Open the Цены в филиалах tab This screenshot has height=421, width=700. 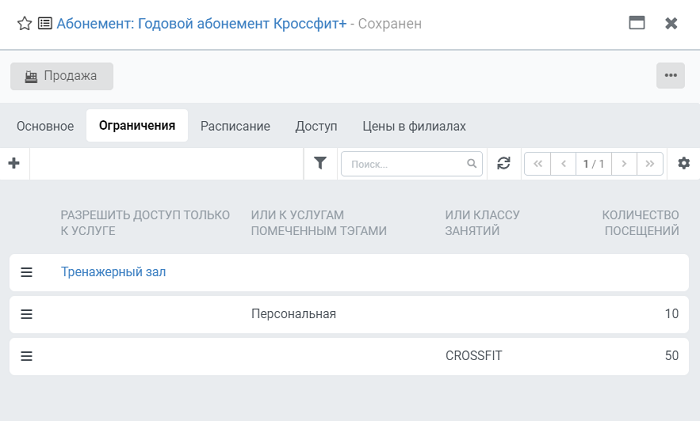coord(414,126)
